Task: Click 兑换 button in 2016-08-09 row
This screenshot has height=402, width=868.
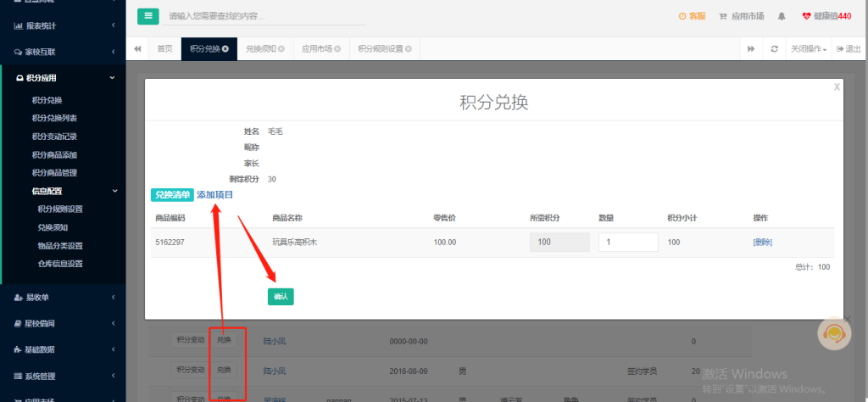Action: point(224,370)
